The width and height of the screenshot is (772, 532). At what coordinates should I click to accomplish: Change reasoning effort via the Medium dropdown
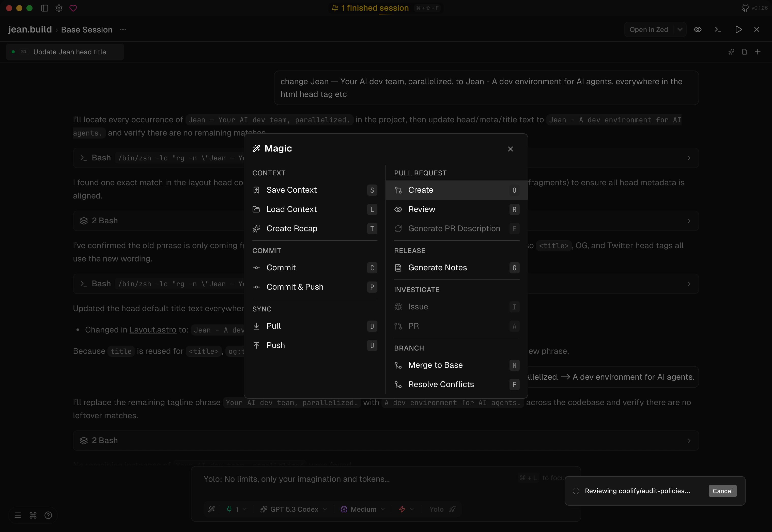pos(362,509)
